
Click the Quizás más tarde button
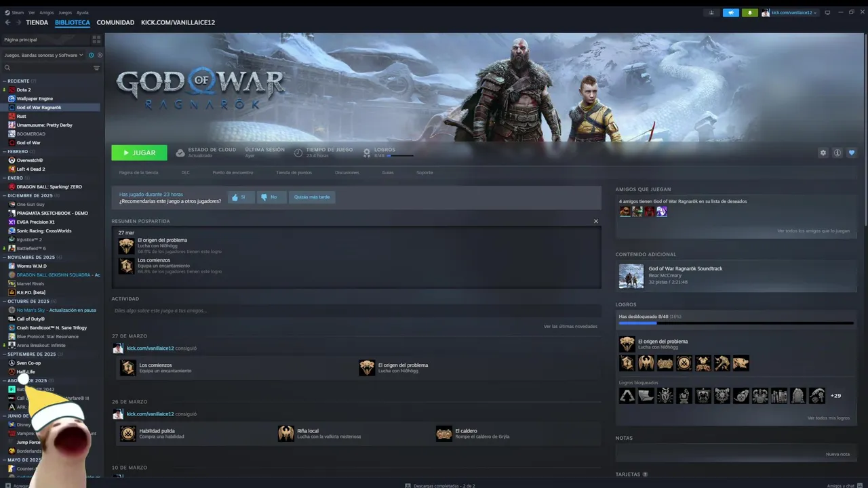click(x=312, y=197)
